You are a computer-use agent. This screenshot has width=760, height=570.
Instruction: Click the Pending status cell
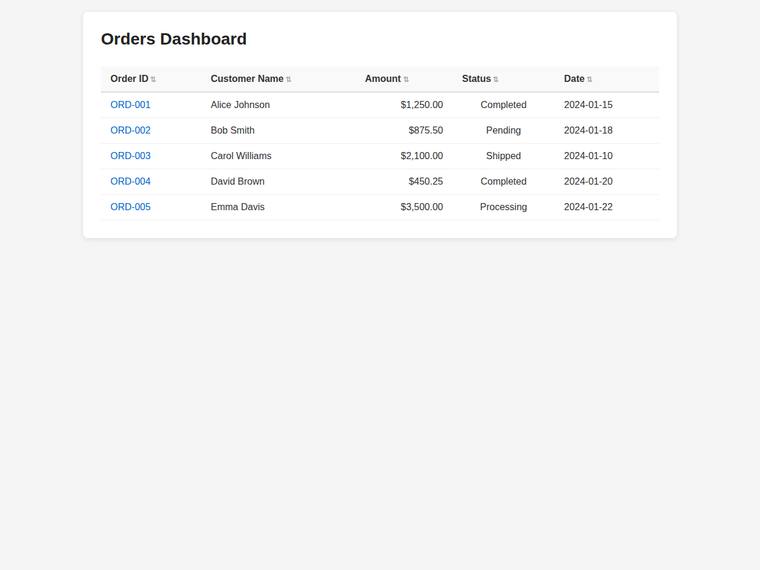coord(504,130)
